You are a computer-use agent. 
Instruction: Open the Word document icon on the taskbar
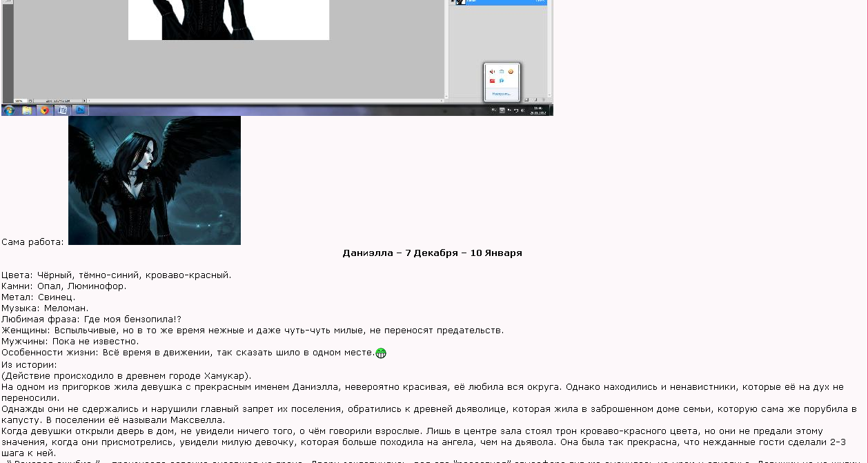pos(62,110)
